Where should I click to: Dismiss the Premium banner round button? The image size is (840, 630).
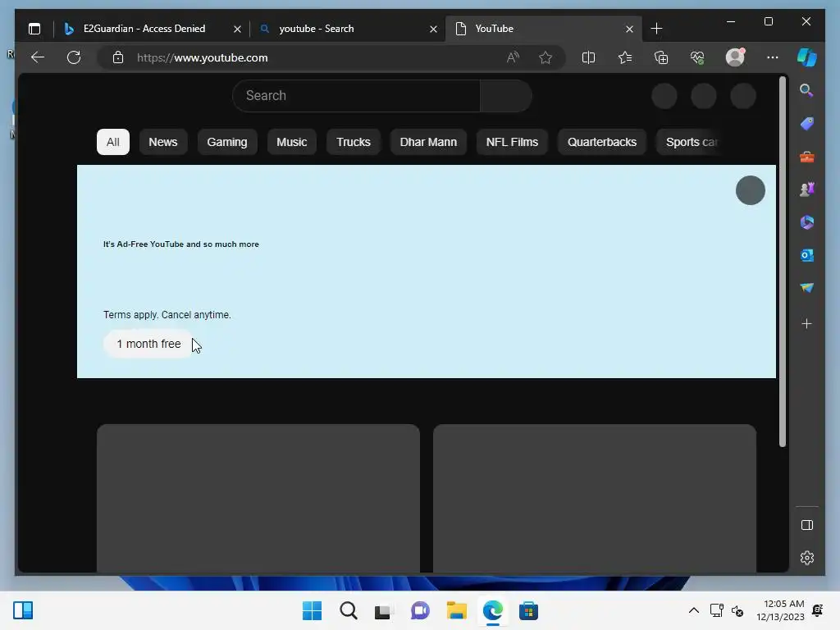click(750, 190)
